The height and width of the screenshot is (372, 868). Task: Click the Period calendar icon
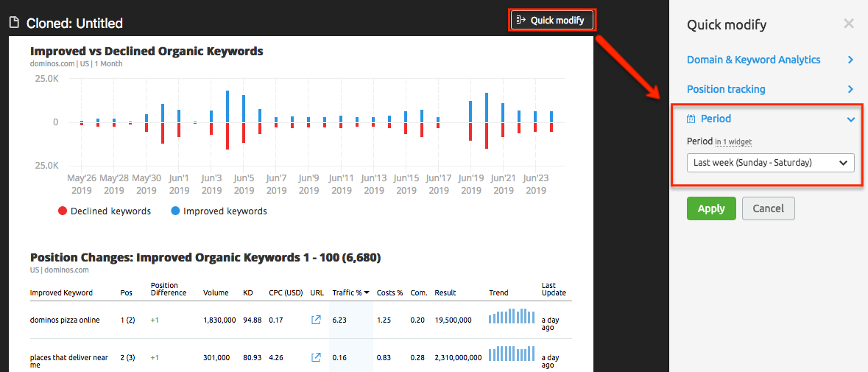coord(691,119)
